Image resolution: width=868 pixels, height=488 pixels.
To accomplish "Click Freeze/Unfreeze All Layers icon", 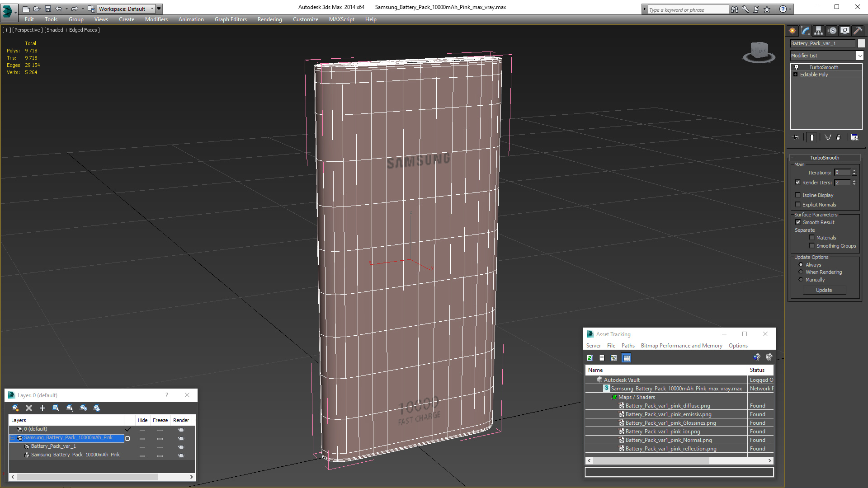I will [x=97, y=408].
